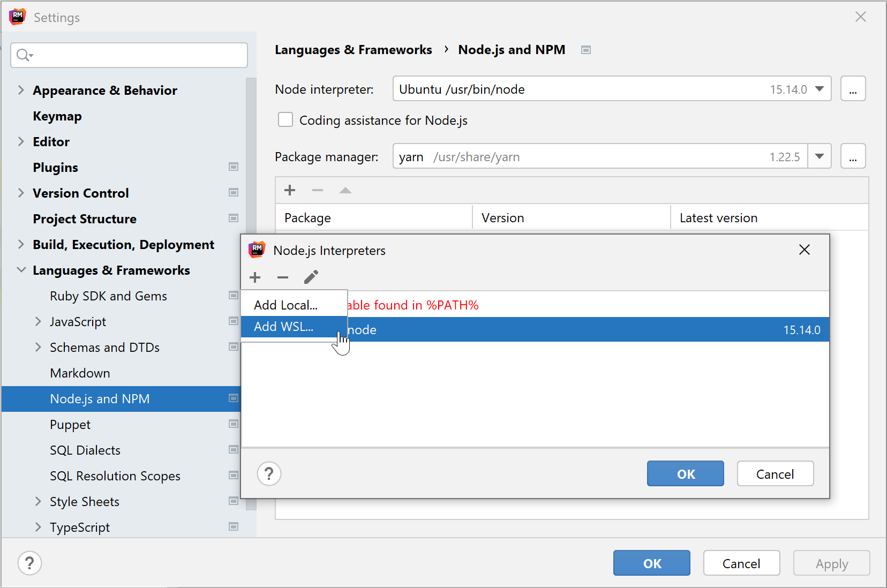887x588 pixels.
Task: Edit the selected interpreter with the pencil icon
Action: click(311, 277)
